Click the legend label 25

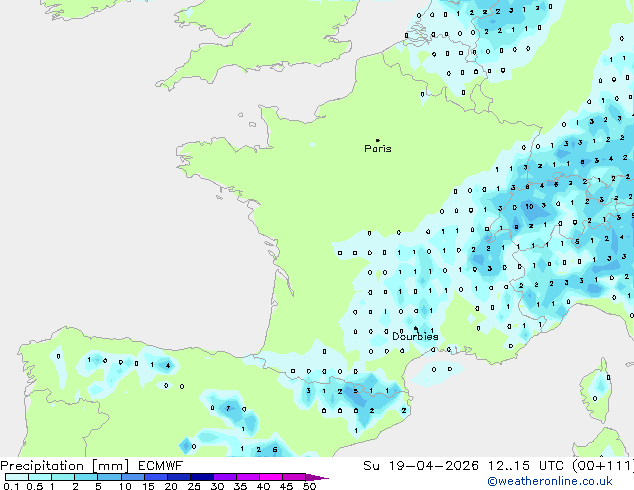194,486
